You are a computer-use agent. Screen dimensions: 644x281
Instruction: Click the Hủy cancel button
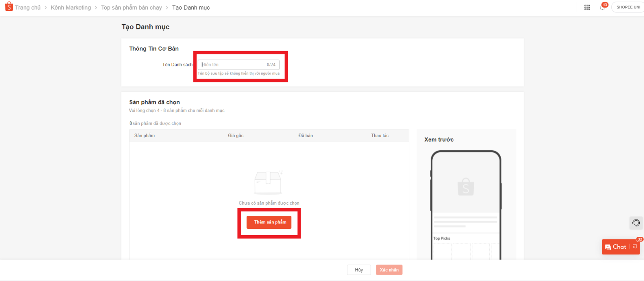(x=359, y=270)
